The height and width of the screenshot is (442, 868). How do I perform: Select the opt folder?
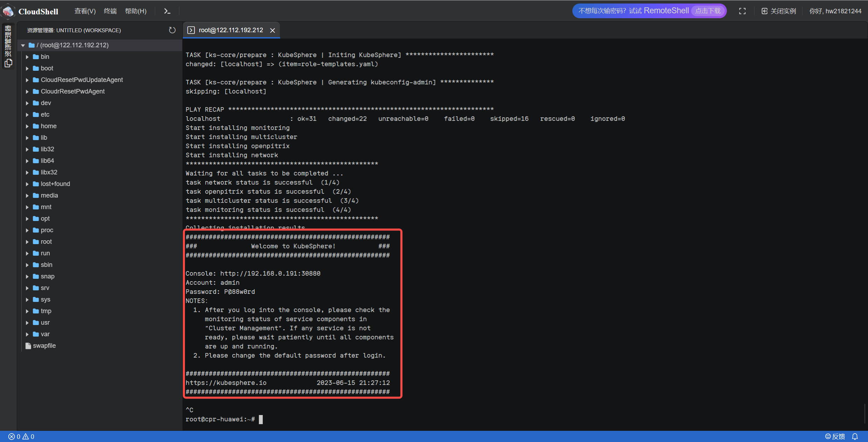(x=100, y=219)
